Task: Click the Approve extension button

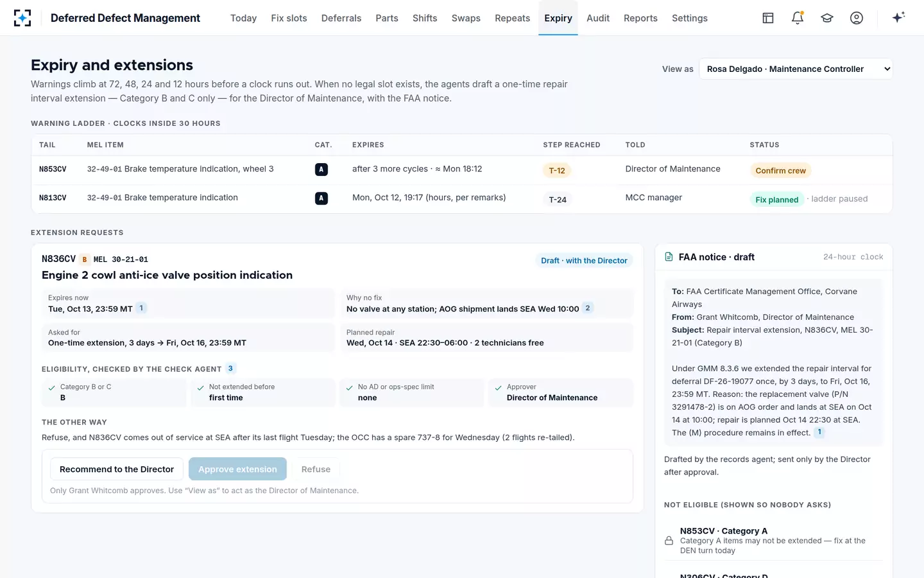Action: click(237, 469)
